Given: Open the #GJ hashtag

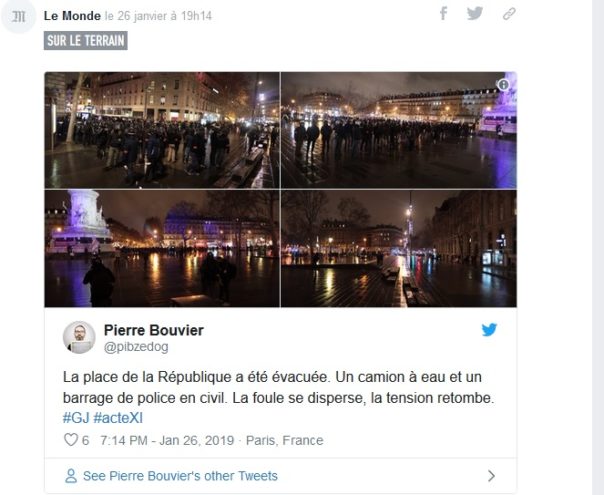Looking at the screenshot, I should 76,417.
